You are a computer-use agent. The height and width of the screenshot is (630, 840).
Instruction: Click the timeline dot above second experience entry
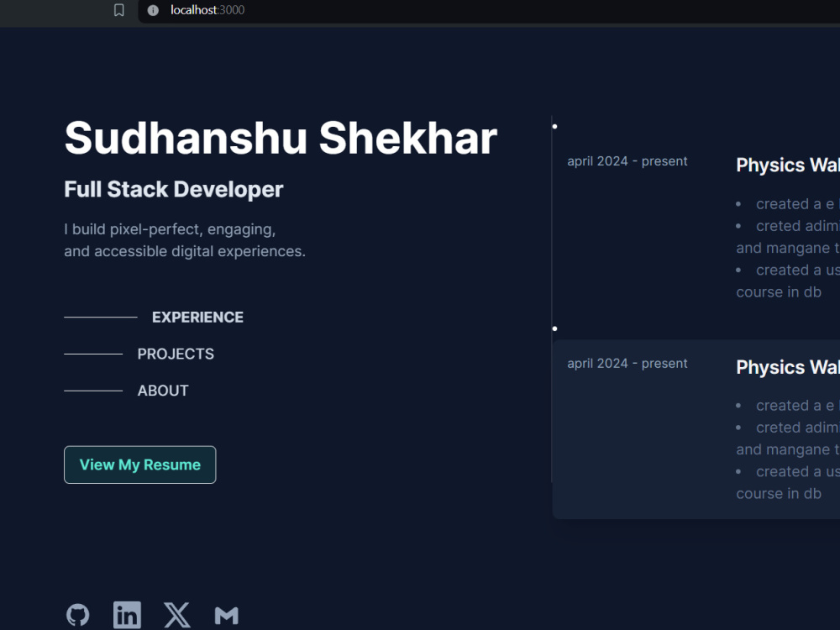(x=554, y=328)
